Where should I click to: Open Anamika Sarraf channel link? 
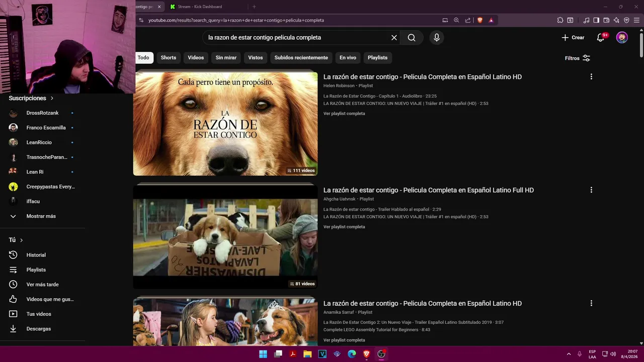click(339, 312)
